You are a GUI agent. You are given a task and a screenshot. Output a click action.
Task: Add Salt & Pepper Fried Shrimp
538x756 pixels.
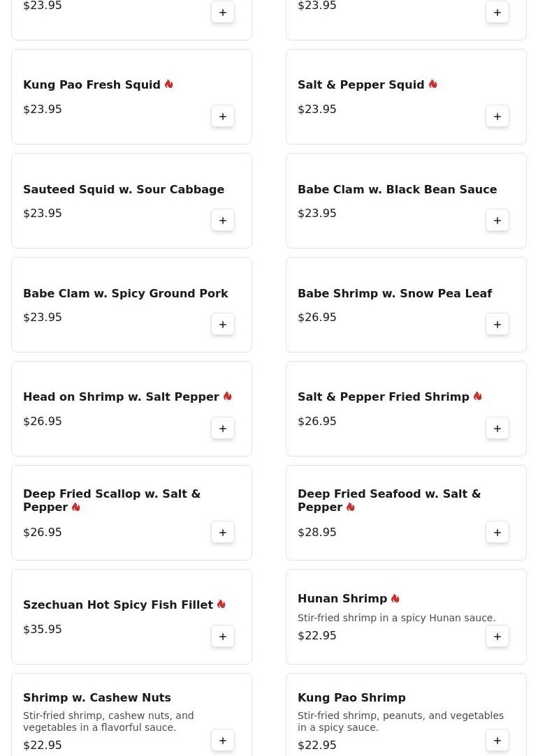(497, 429)
